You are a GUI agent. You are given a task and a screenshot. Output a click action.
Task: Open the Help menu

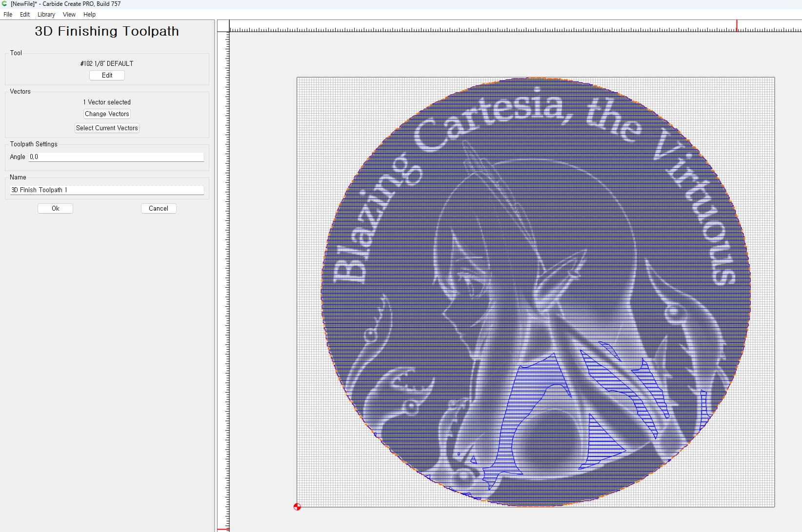tap(89, 15)
